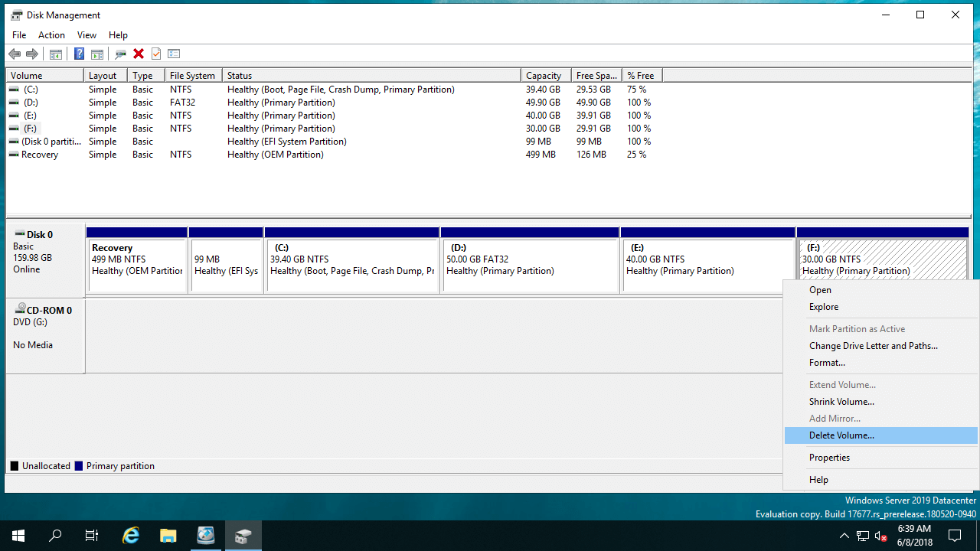
Task: Select the Recovery row in volume list
Action: (x=40, y=155)
